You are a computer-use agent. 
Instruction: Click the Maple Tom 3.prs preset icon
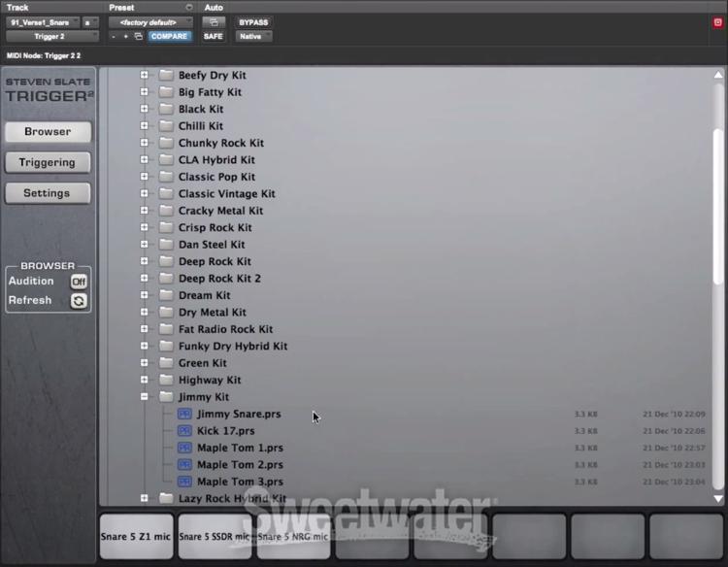coord(184,482)
